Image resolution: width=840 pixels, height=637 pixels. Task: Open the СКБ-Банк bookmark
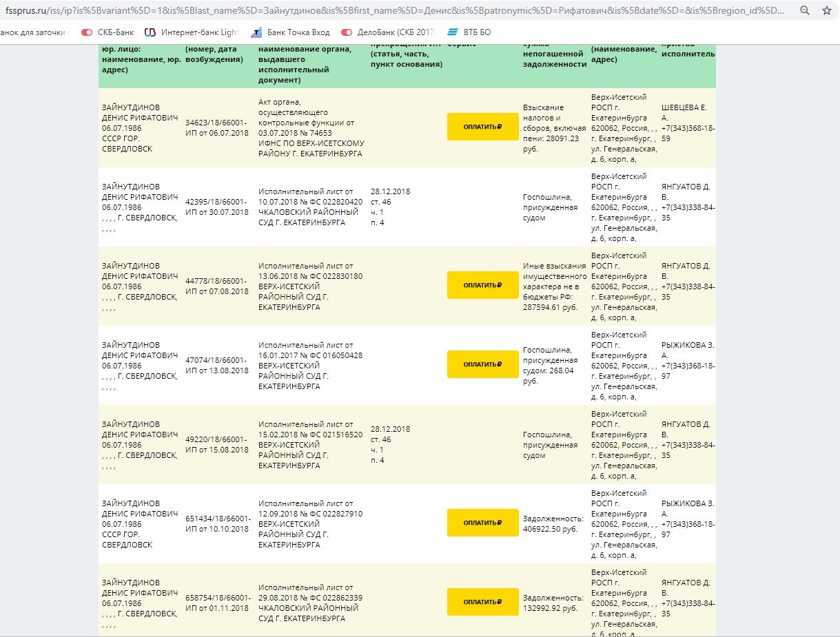click(107, 32)
